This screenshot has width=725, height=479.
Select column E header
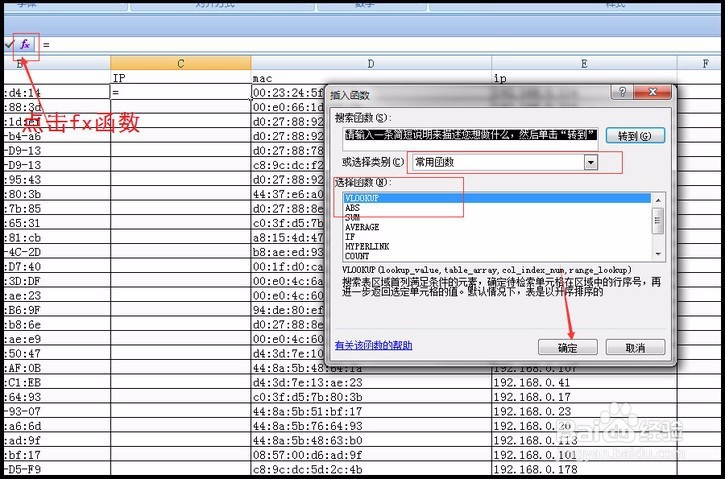coord(584,63)
